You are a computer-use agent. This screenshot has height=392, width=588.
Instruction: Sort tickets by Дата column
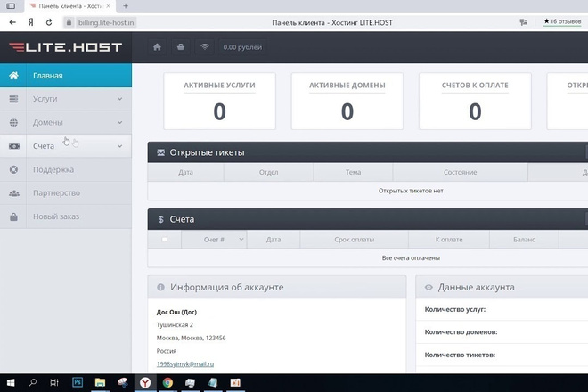click(185, 172)
